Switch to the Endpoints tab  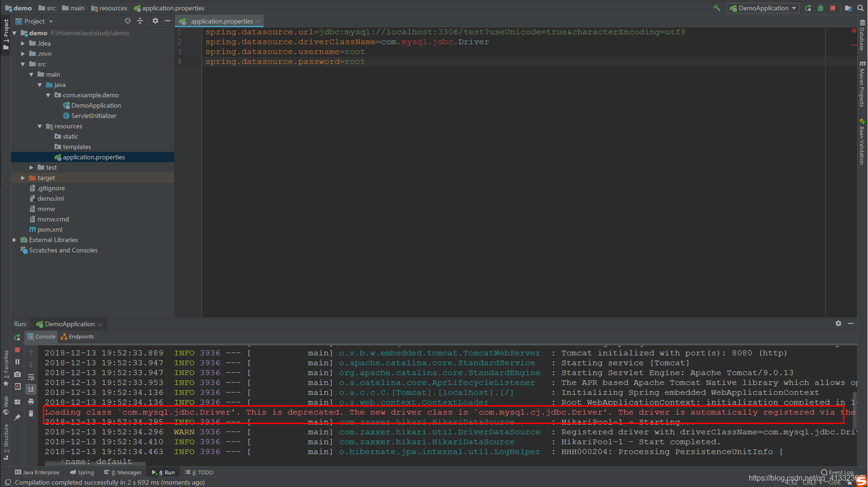coord(77,337)
